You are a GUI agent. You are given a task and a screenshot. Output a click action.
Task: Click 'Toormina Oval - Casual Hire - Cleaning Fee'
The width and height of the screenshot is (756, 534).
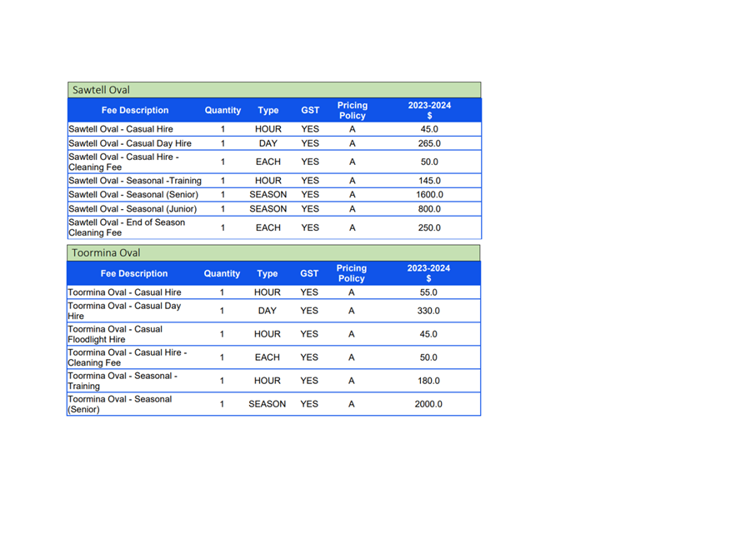[x=128, y=357]
